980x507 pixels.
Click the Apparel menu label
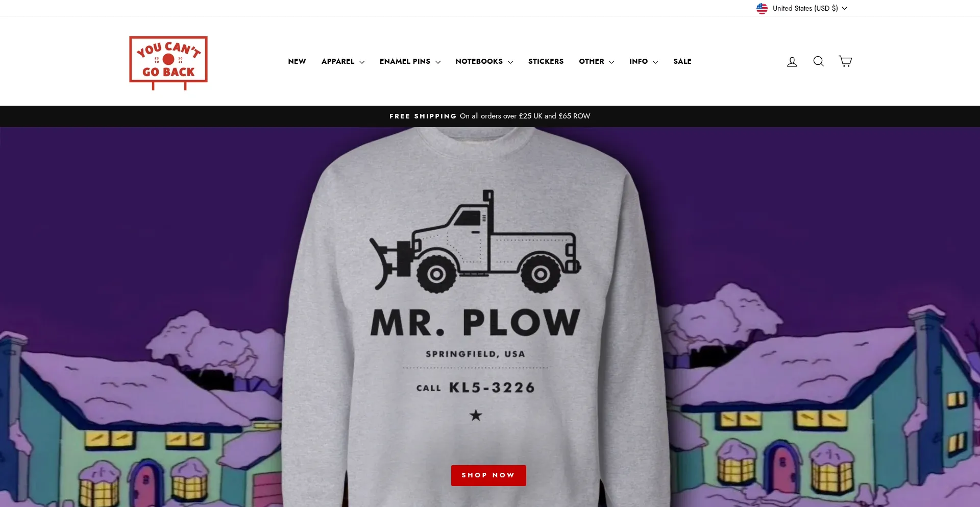coord(338,61)
